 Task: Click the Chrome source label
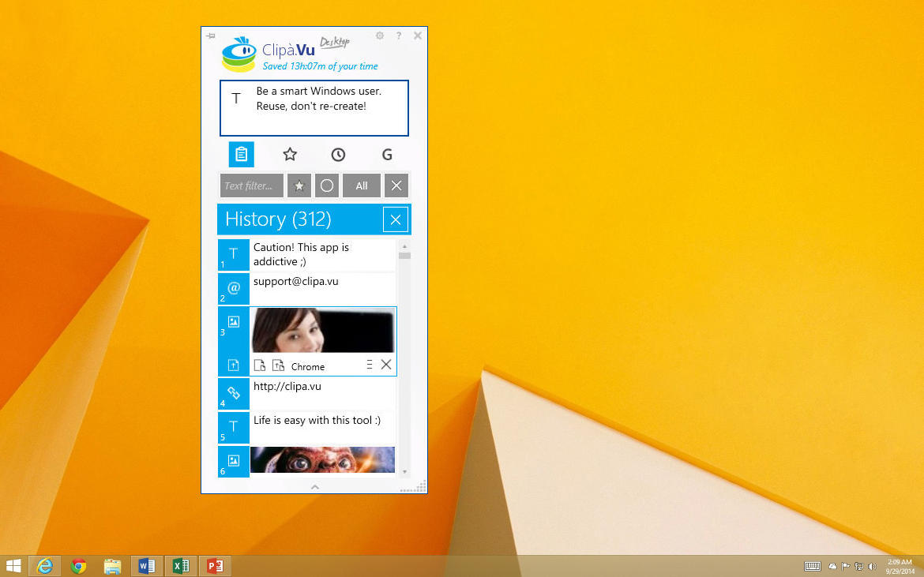(308, 366)
